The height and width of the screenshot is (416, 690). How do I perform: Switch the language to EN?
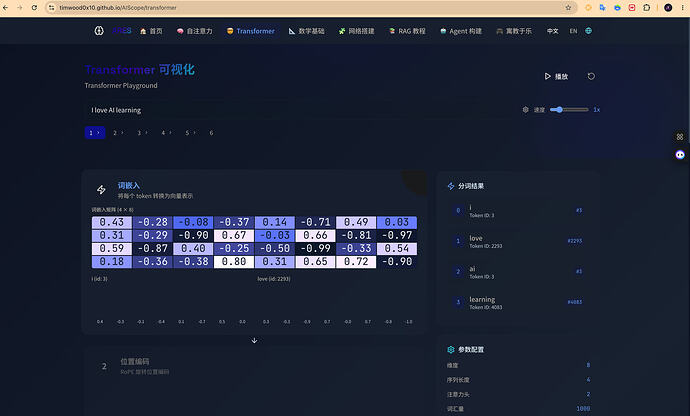(573, 31)
